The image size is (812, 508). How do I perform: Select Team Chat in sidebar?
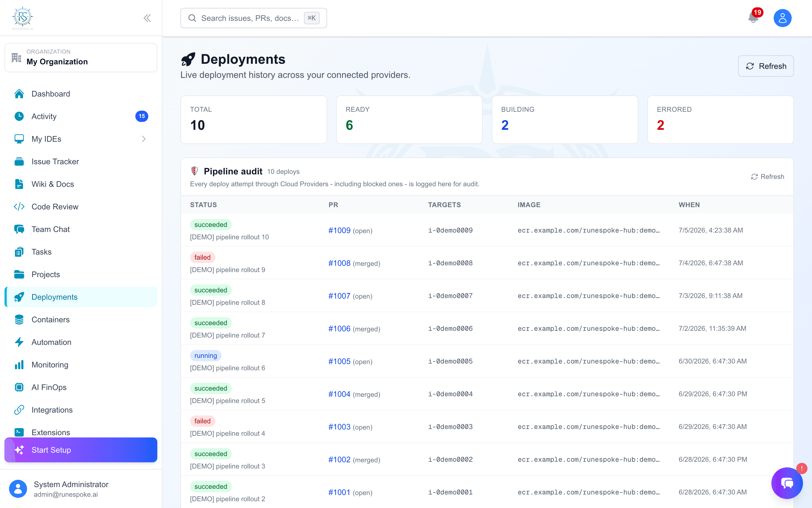coord(81,229)
